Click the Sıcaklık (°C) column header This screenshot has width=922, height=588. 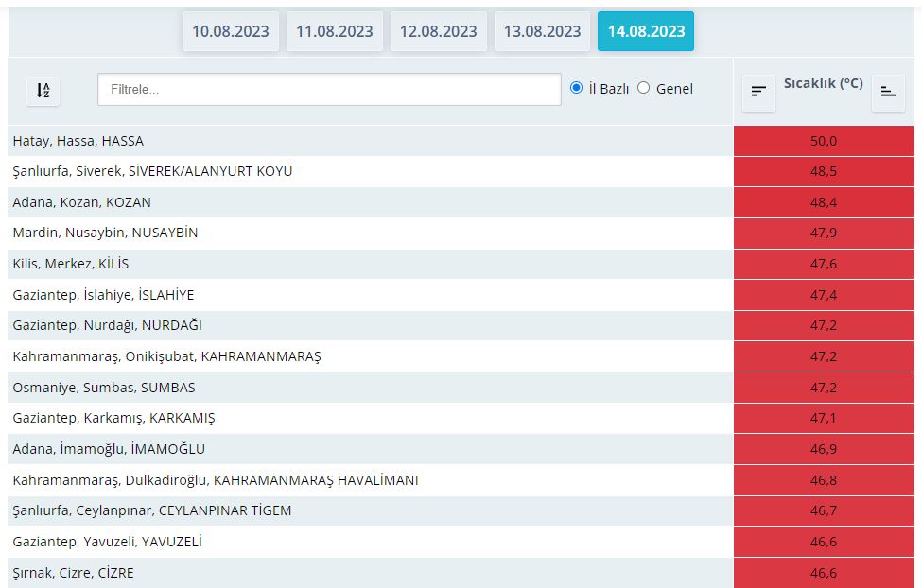point(823,83)
